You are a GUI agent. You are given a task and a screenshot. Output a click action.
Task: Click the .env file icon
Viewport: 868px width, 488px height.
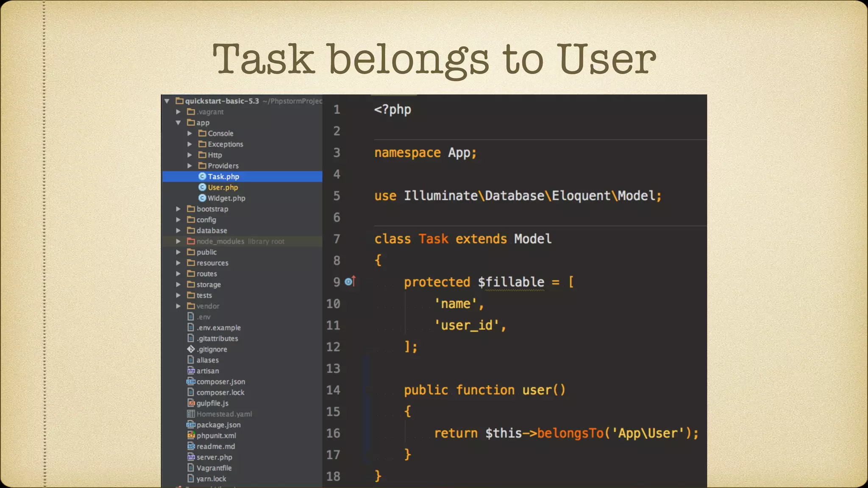[191, 316]
